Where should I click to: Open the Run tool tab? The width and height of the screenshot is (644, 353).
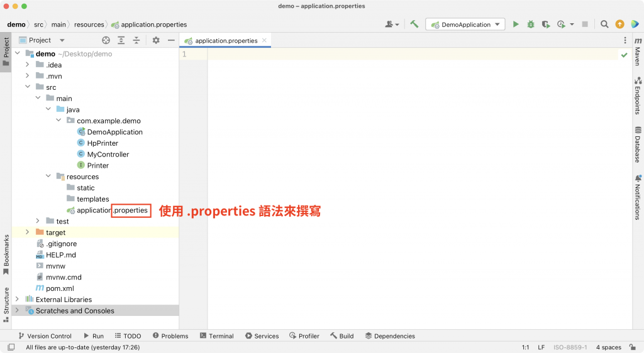[94, 336]
